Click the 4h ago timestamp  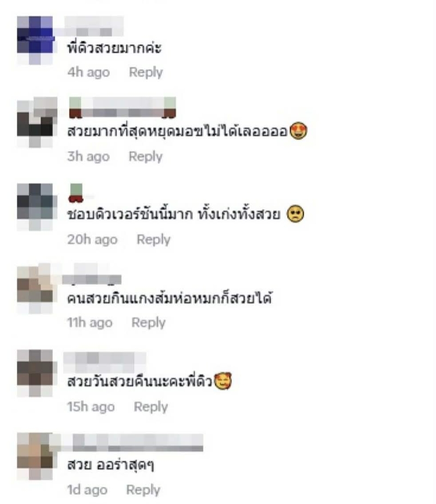(89, 73)
